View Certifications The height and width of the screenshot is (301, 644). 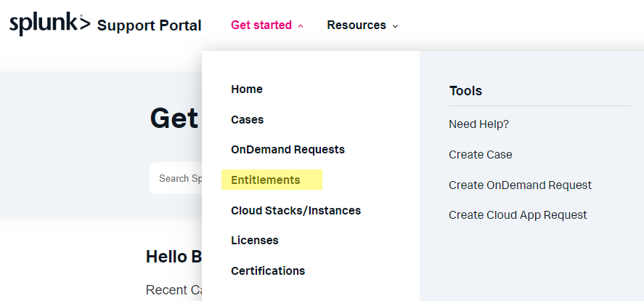tap(268, 271)
